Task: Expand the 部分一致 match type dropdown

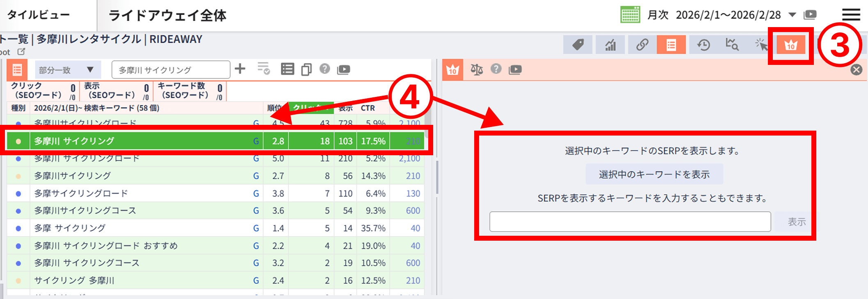Action: (x=67, y=70)
